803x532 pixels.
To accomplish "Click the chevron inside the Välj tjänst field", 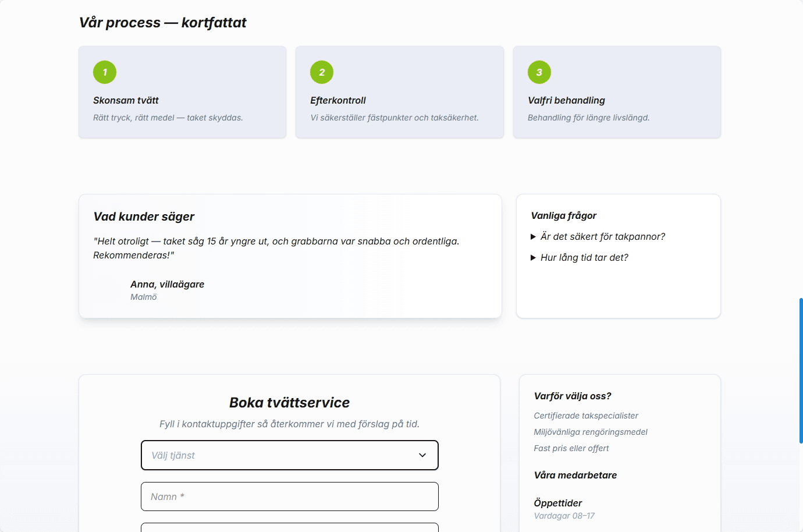I will pyautogui.click(x=422, y=455).
